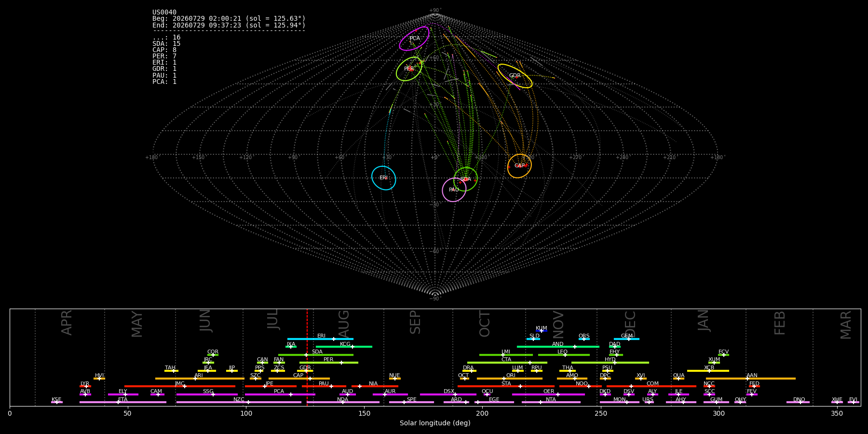Click the PCA radiant ellipse label
Screen dimensions: 868x434
[x=415, y=39]
